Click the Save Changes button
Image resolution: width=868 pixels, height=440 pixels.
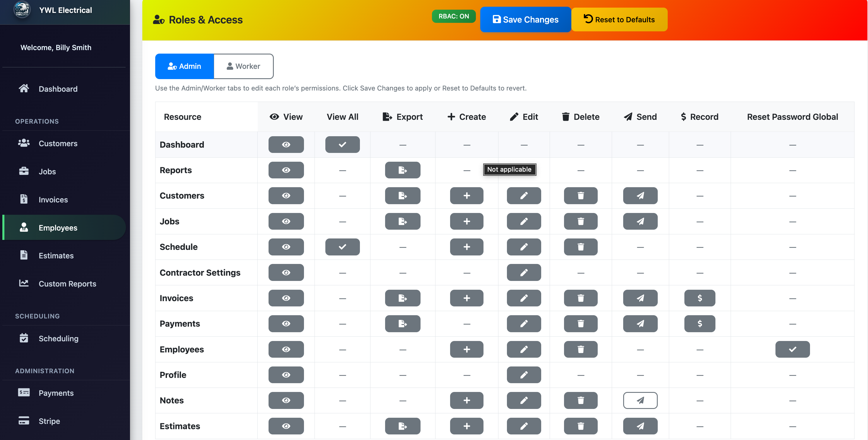[525, 19]
